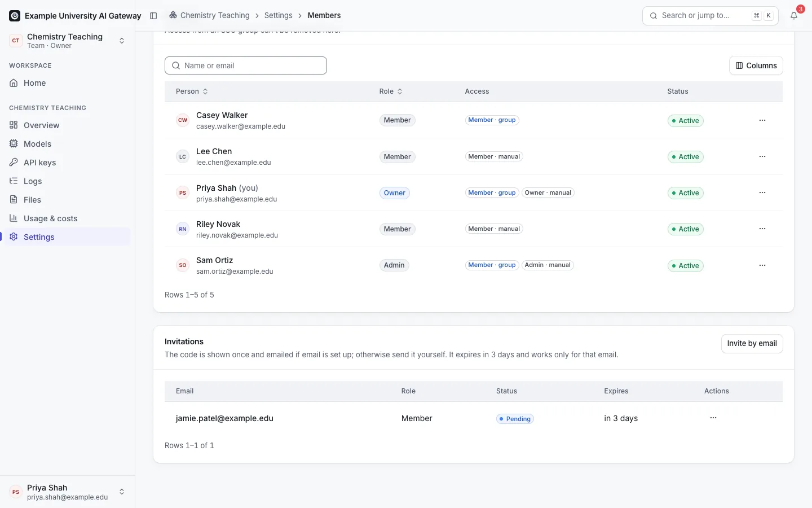Open the actions menu for Priya Shah
The width and height of the screenshot is (812, 508).
coord(762,192)
